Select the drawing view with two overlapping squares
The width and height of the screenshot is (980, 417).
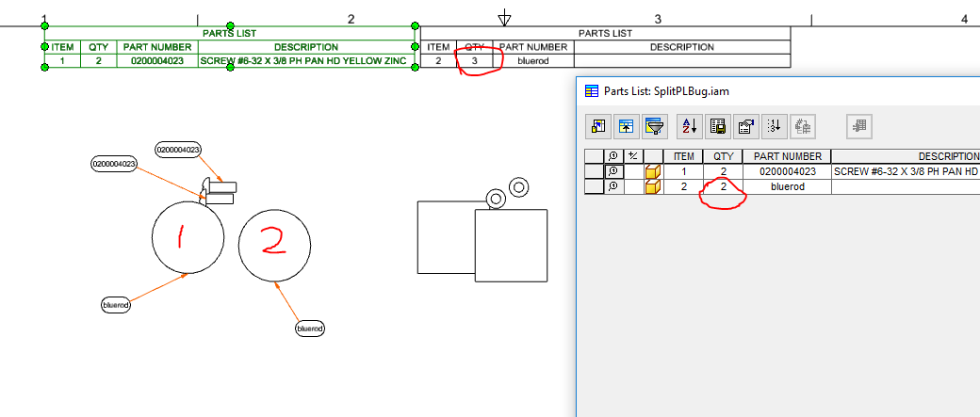[482, 230]
